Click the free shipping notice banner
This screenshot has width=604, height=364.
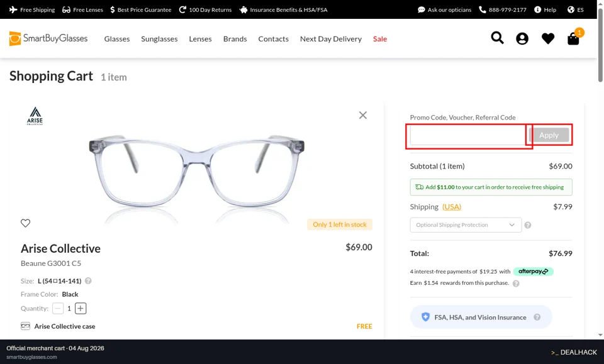(x=491, y=187)
